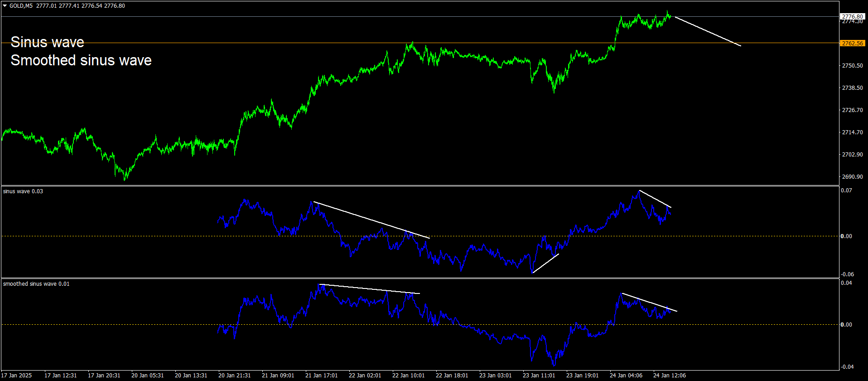Click the orange 2762.56 level tag
This screenshot has height=381, width=868.
pos(852,43)
